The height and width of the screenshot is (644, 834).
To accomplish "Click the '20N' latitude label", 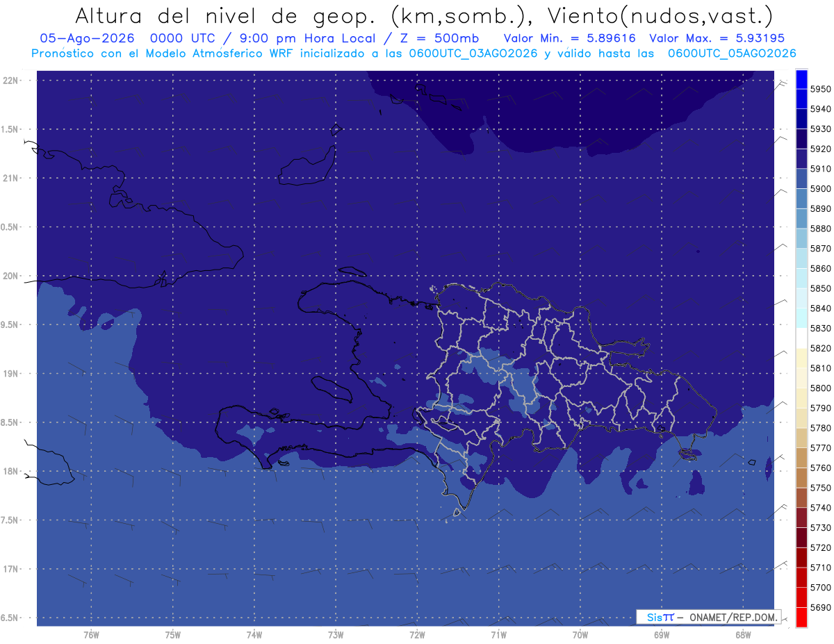I will pyautogui.click(x=10, y=276).
